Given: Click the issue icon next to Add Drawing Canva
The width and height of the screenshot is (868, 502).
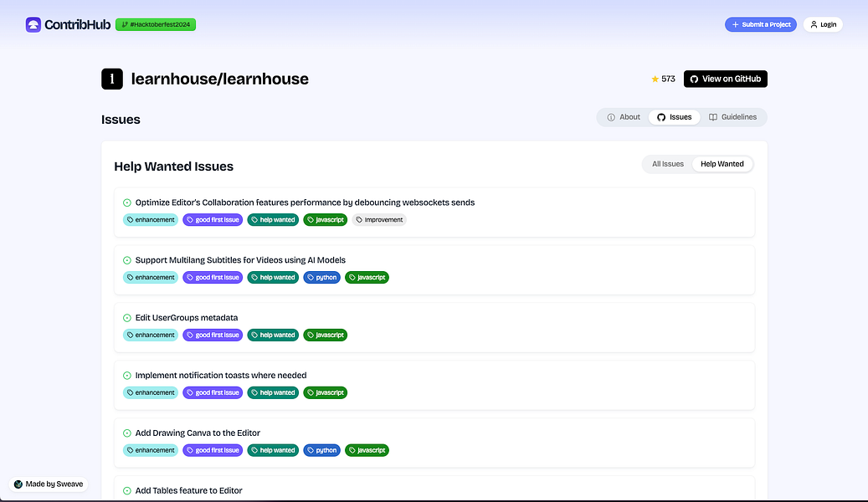Looking at the screenshot, I should [x=126, y=433].
